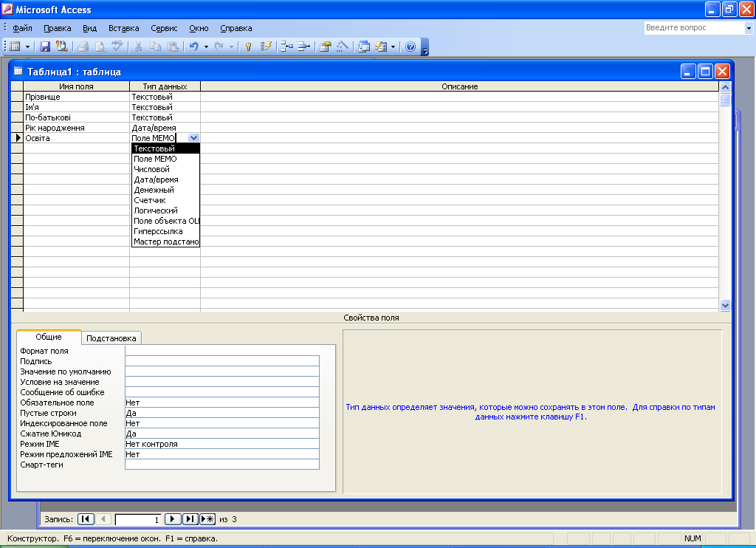Choose Поле объекта OLE option
Image resolution: width=756 pixels, height=548 pixels.
click(165, 221)
